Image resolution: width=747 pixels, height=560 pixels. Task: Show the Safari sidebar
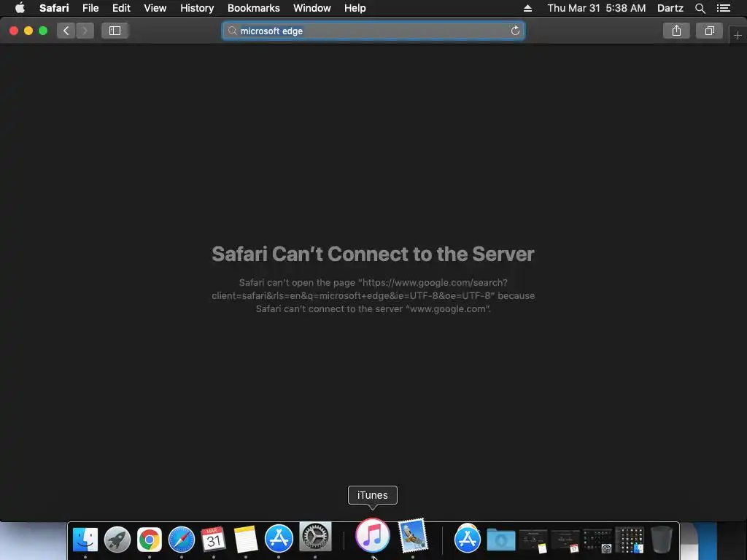click(x=115, y=31)
